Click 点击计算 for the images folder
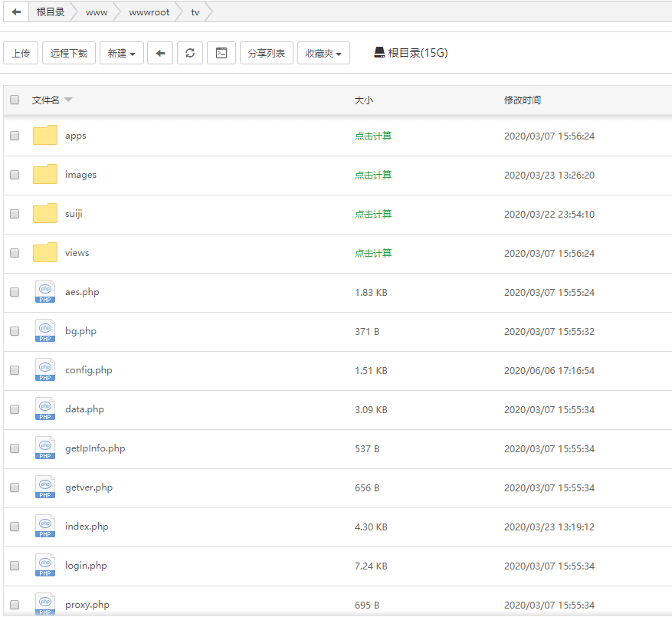Screen dimensions: 672x617 373,175
